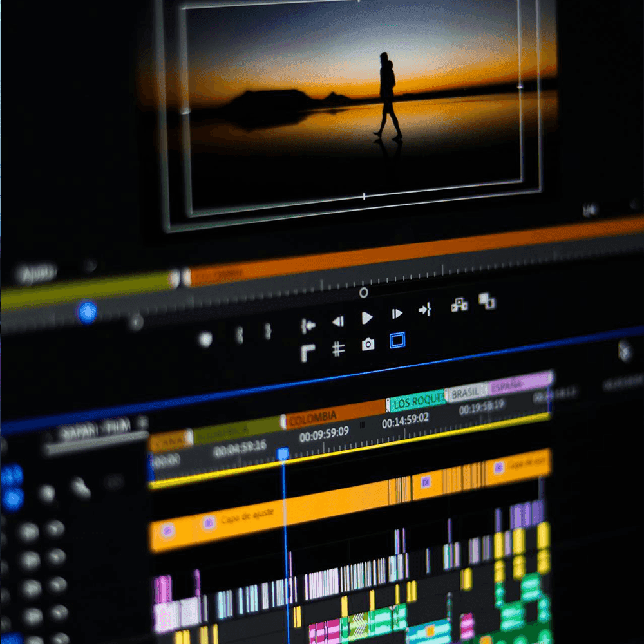
Task: Click the ESPAÑA marker on the timeline
Action: tap(518, 384)
